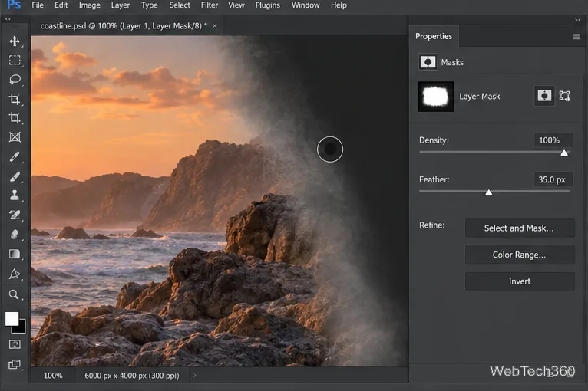Click the Color Range button
The width and height of the screenshot is (588, 391).
pyautogui.click(x=520, y=255)
